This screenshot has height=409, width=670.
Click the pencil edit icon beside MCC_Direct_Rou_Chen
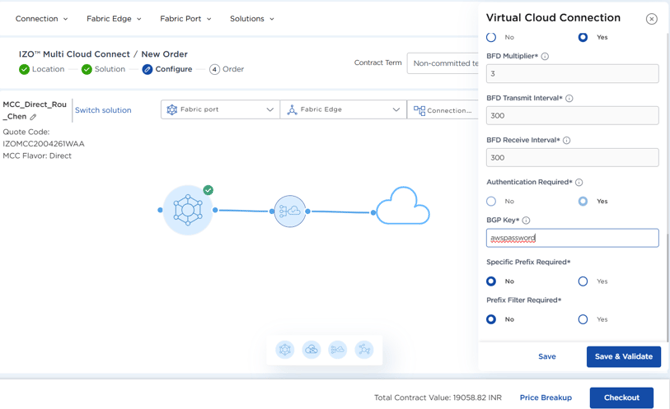click(x=33, y=117)
